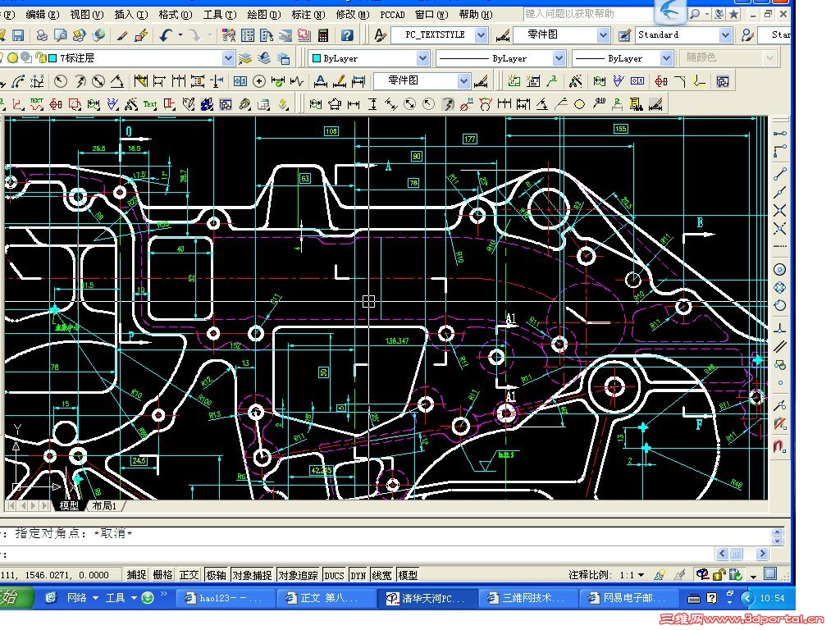The height and width of the screenshot is (630, 840).
Task: Click the Tolerance tool icon
Action: [240, 81]
